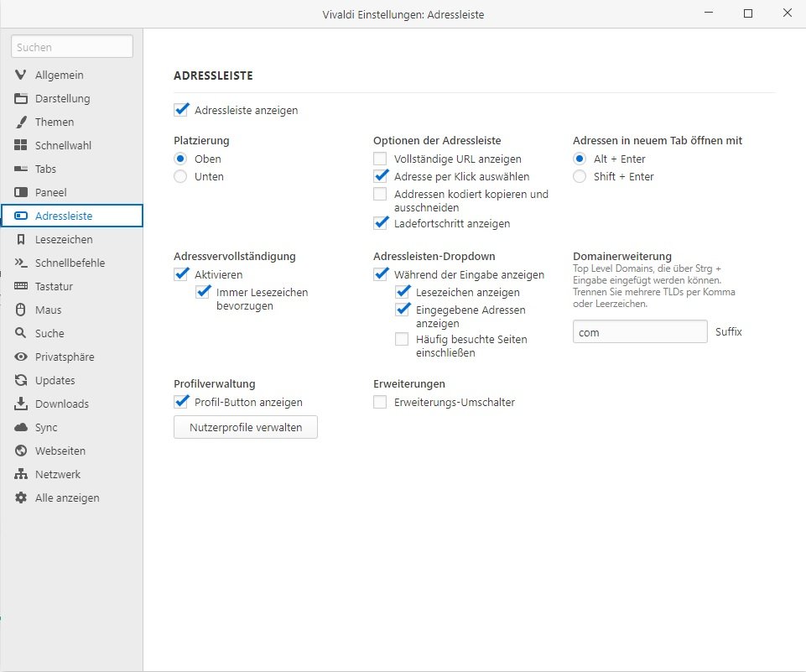Enable Häufig besuchte Seiten einschließen
The image size is (806, 672).
pyautogui.click(x=402, y=339)
